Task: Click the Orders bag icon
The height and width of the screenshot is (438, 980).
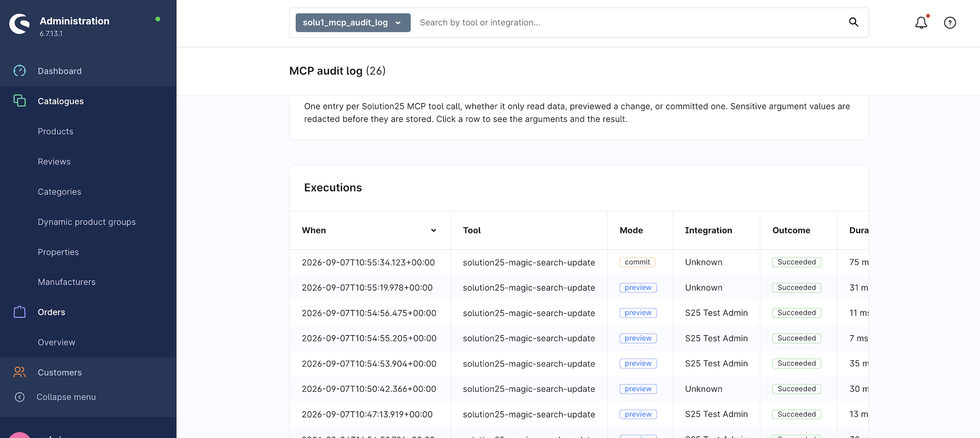Action: pos(20,312)
